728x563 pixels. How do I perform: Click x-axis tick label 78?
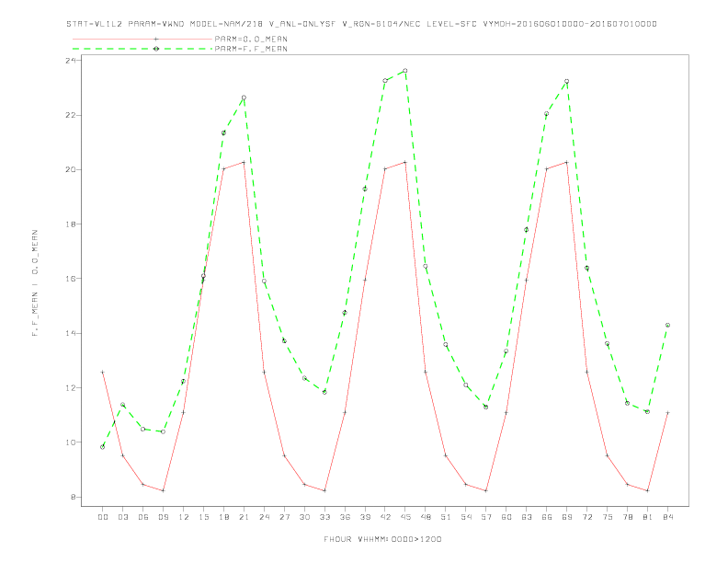(627, 517)
